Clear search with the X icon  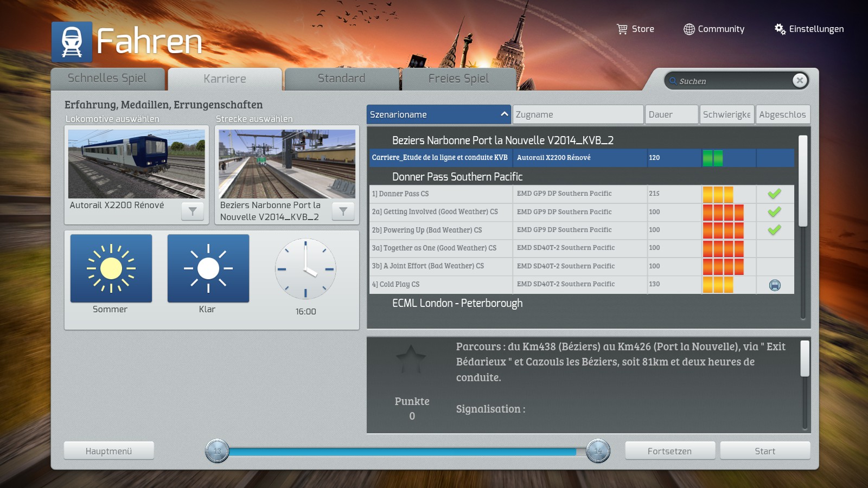(799, 81)
